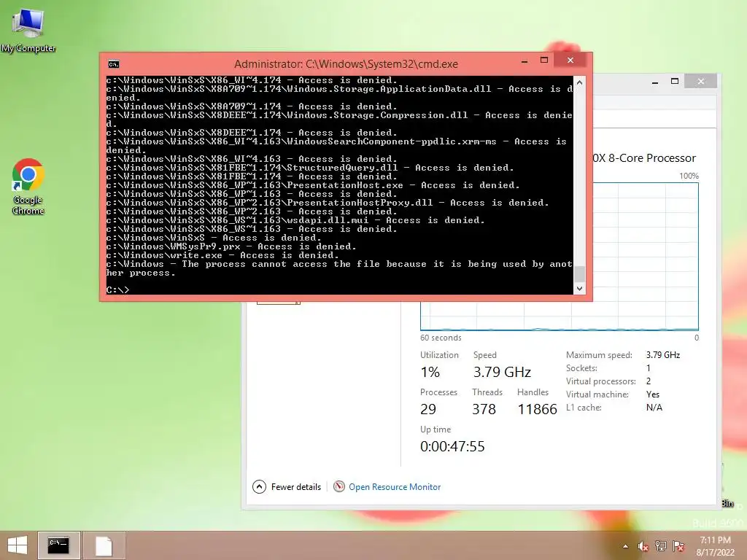Open the Windows Start button
Image resolution: width=747 pixels, height=560 pixels.
click(x=18, y=545)
